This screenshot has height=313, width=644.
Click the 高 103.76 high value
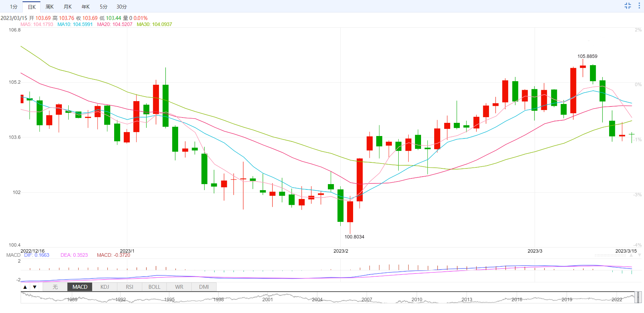[x=63, y=18]
